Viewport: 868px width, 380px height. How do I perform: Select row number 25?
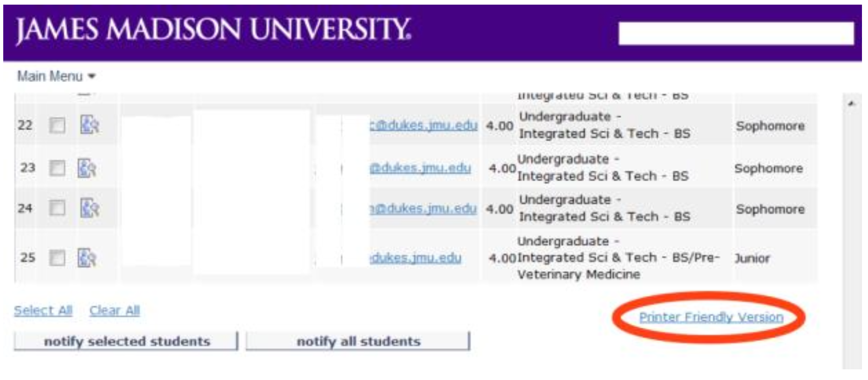point(28,257)
